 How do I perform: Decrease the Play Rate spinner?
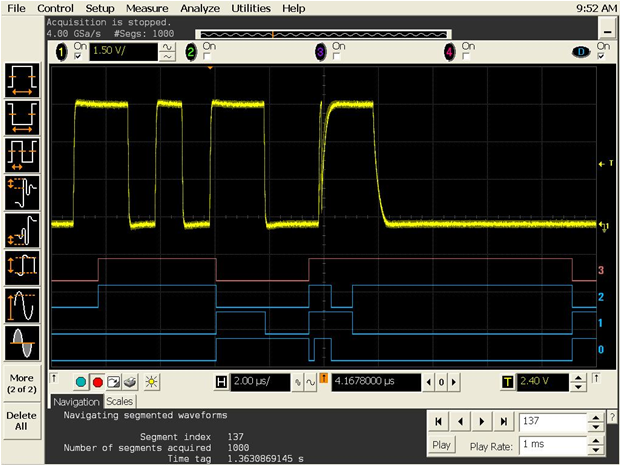595,449
